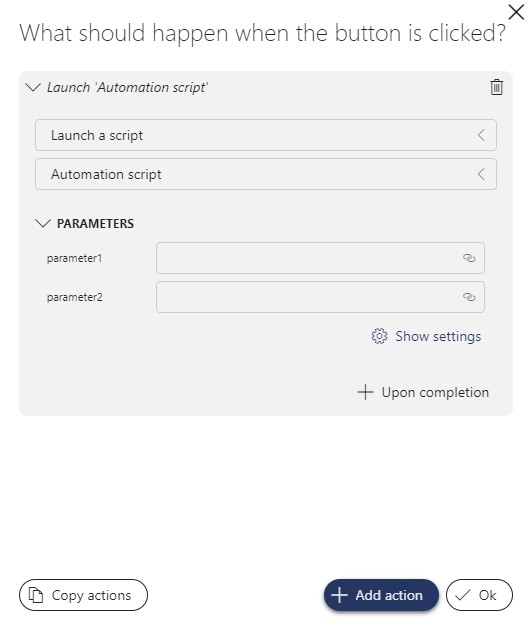
Task: Open the 'Automation script' selection dropdown
Action: coord(266,174)
